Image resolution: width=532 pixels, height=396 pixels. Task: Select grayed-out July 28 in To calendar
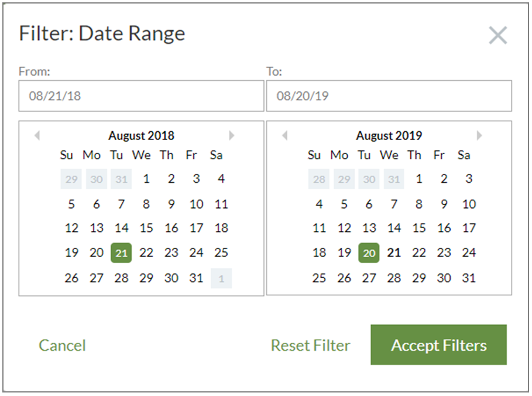click(319, 179)
